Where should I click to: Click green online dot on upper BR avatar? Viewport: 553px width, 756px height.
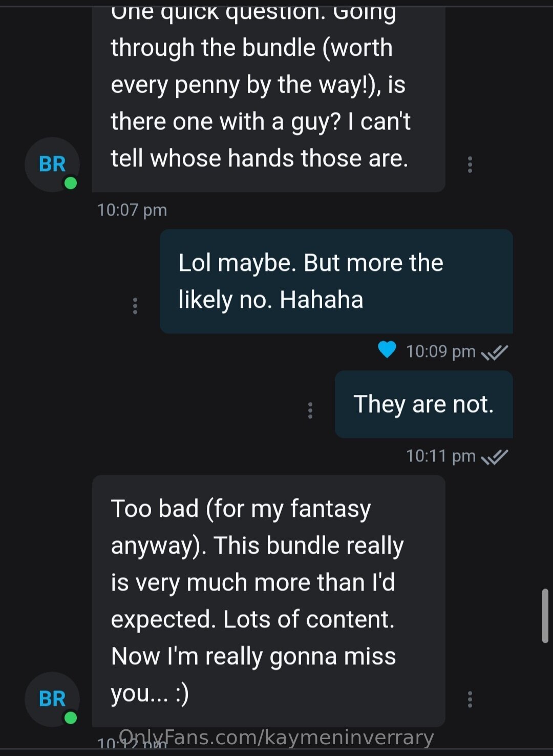click(x=71, y=183)
